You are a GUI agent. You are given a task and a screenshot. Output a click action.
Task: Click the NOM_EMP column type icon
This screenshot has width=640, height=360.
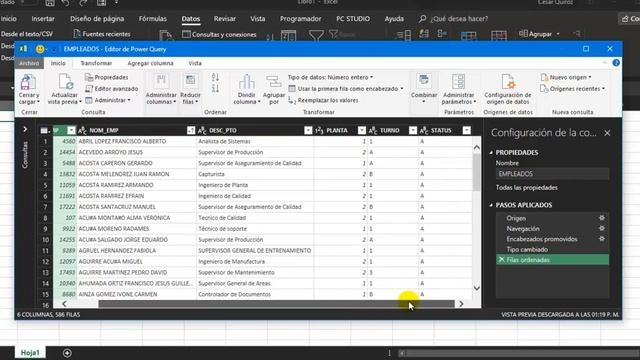pyautogui.click(x=82, y=130)
